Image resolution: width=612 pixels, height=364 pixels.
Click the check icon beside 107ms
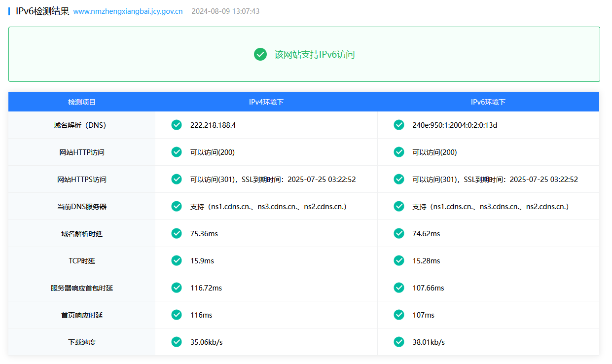click(399, 315)
